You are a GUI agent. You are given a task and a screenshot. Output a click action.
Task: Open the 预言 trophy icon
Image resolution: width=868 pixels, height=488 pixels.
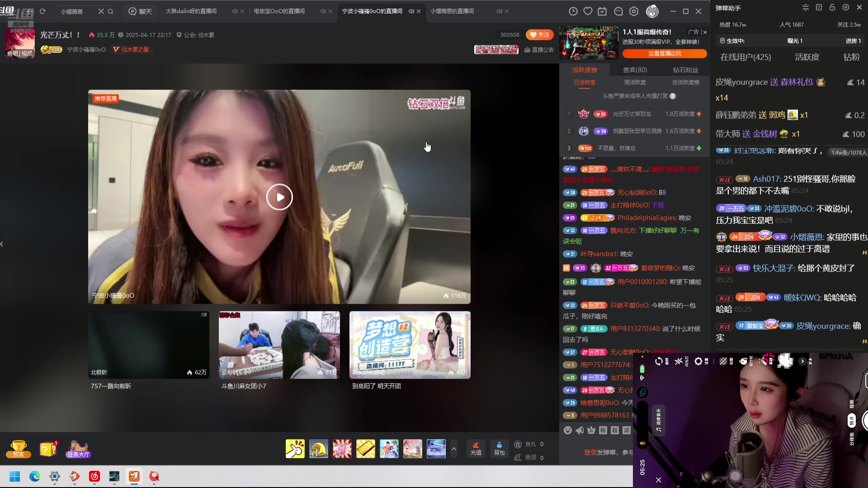point(18,449)
